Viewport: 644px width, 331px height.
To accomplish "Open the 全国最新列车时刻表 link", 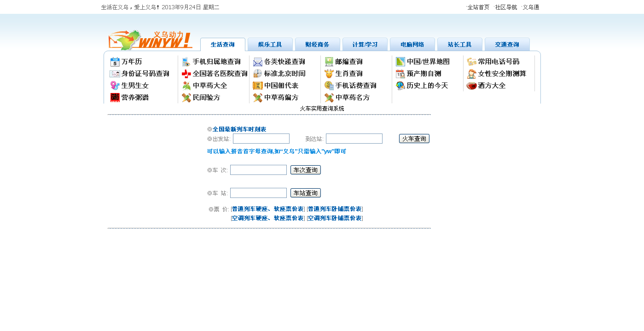I will coord(238,129).
